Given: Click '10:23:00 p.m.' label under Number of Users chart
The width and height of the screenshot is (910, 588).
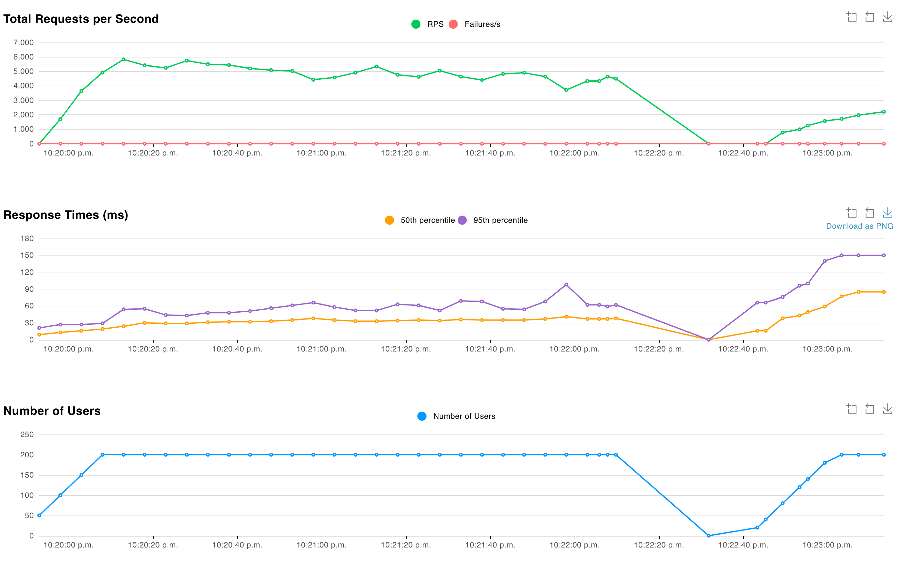Looking at the screenshot, I should (827, 545).
